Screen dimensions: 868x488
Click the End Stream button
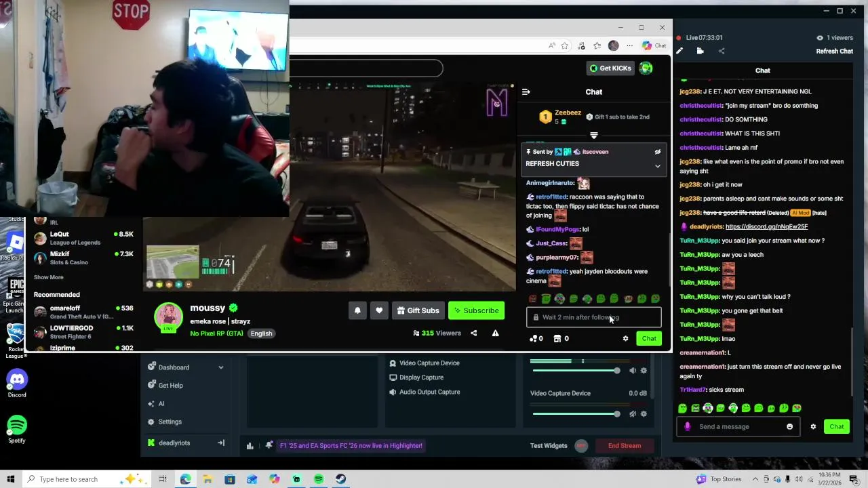pos(624,445)
